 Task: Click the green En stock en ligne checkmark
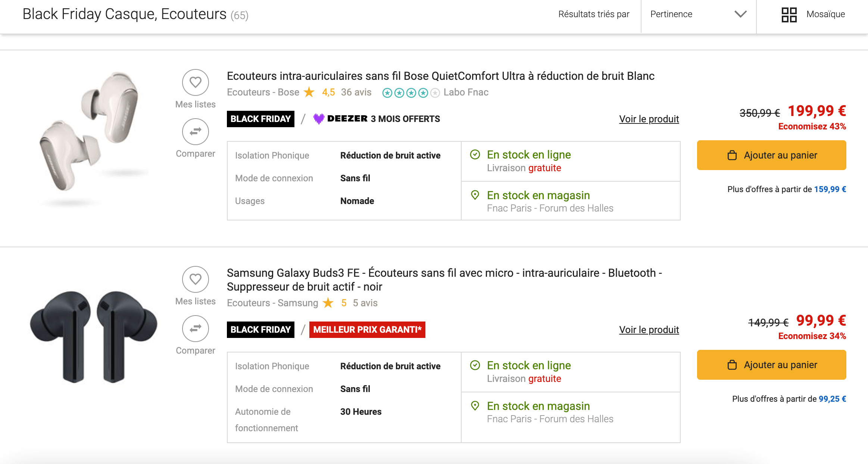(x=475, y=154)
